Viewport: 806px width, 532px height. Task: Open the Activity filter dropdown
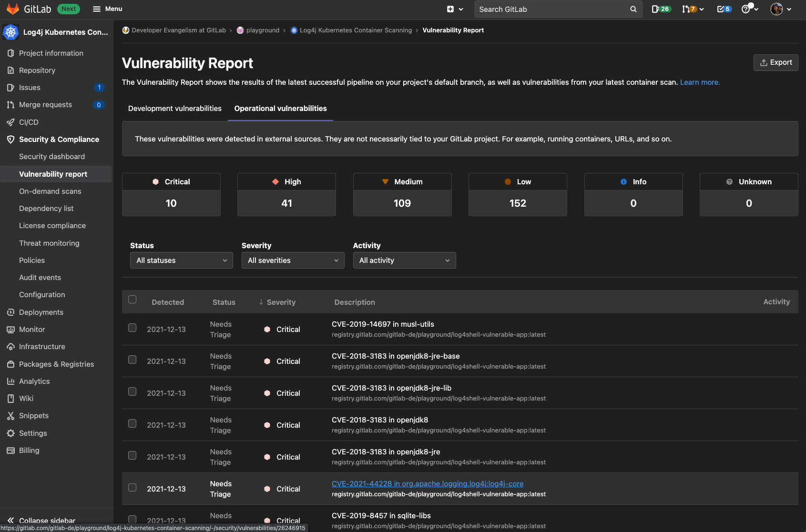[404, 260]
